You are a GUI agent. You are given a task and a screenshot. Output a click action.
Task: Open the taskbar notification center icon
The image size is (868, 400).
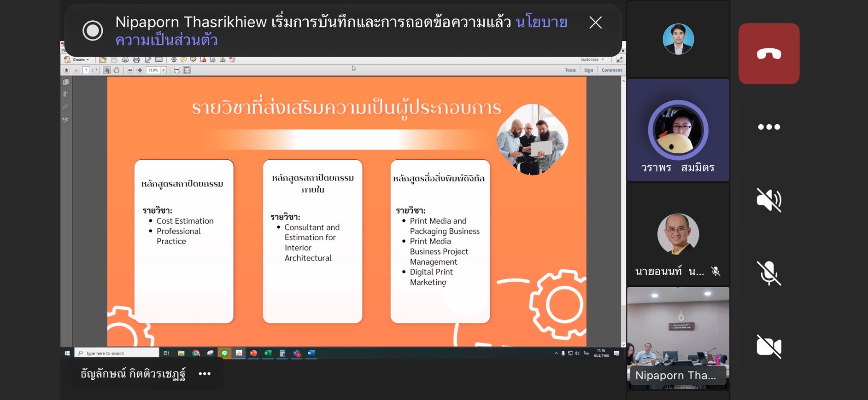pos(616,353)
